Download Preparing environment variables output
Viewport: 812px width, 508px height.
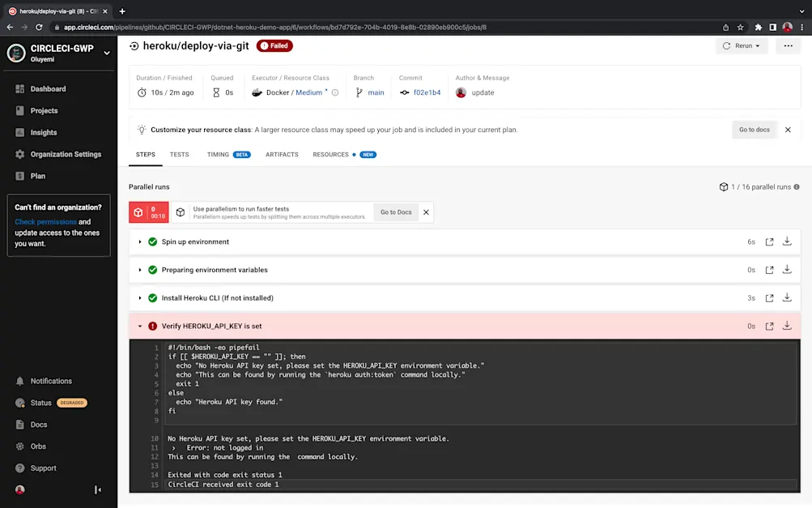787,269
